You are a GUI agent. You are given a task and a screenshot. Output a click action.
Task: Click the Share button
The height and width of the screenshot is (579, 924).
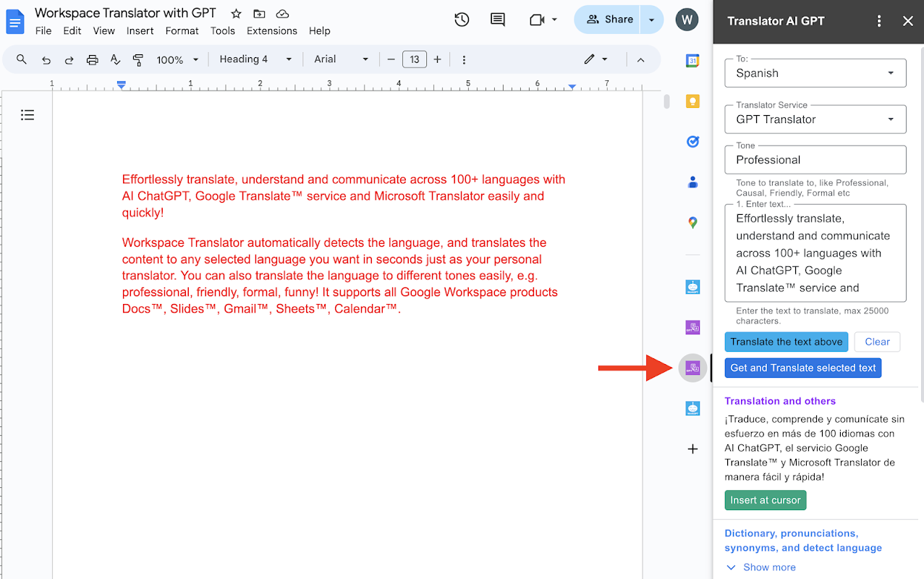(x=609, y=20)
